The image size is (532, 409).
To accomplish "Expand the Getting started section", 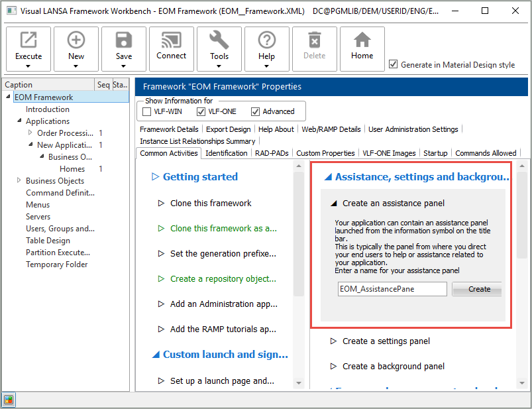I will [x=155, y=176].
